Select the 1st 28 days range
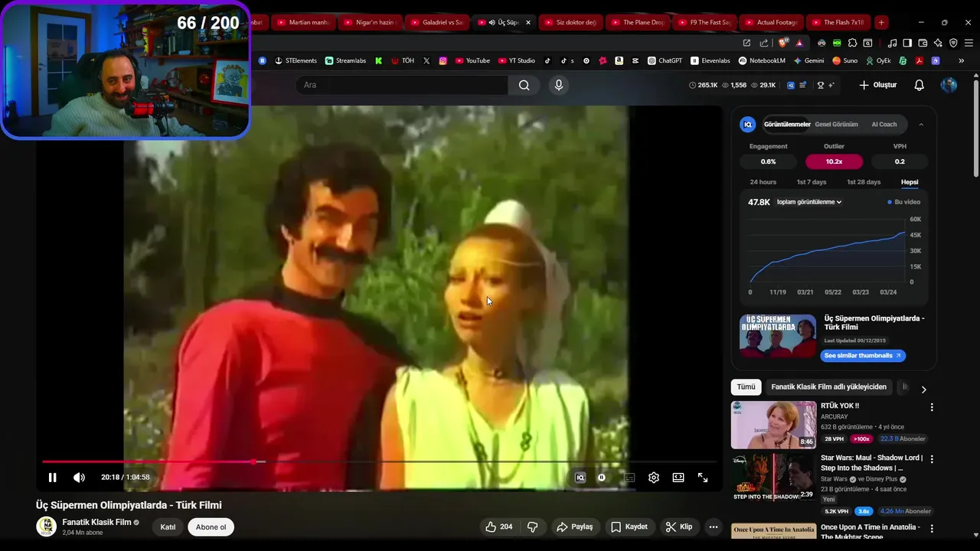Screen dimensions: 980x551 [x=864, y=182]
